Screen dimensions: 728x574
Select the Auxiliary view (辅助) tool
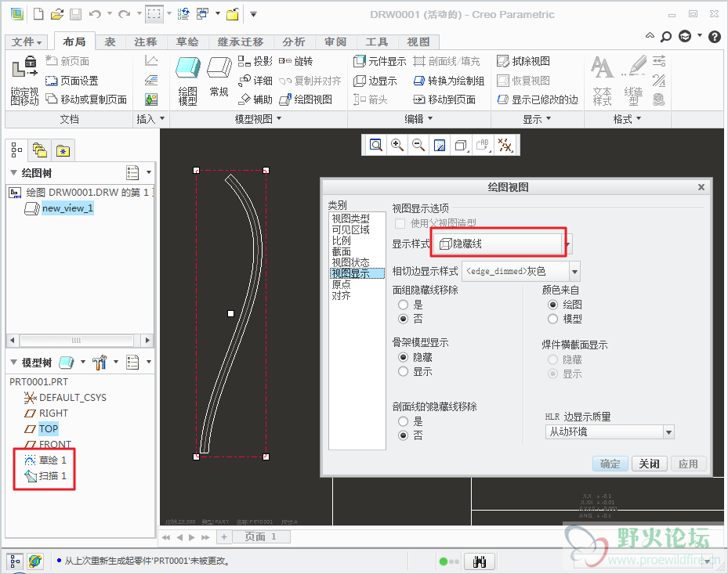tap(255, 99)
